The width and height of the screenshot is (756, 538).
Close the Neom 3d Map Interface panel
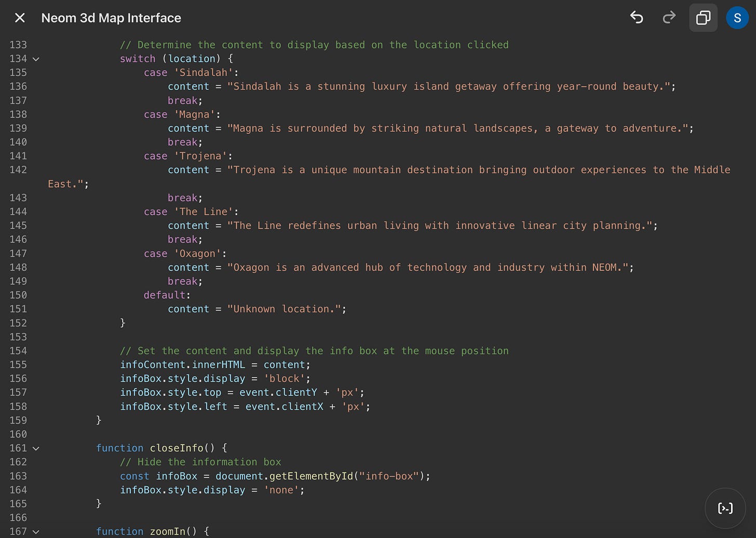[20, 18]
